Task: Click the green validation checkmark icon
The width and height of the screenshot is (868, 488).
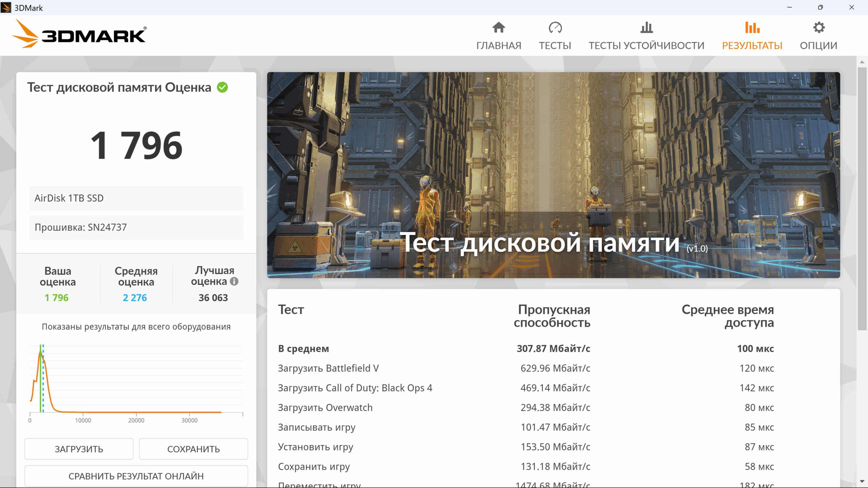Action: (222, 87)
